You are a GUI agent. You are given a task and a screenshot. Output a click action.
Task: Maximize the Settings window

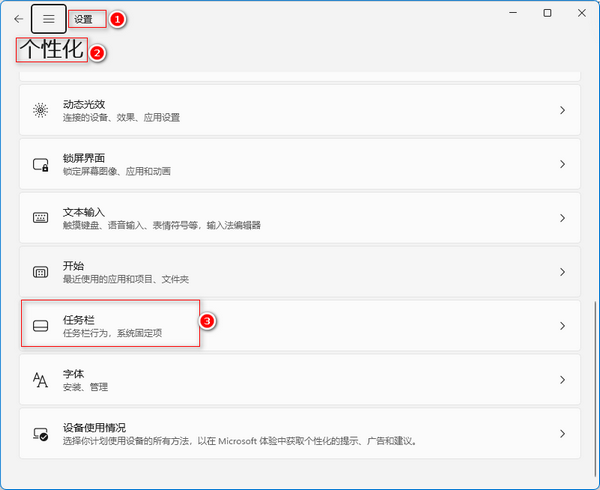point(547,13)
